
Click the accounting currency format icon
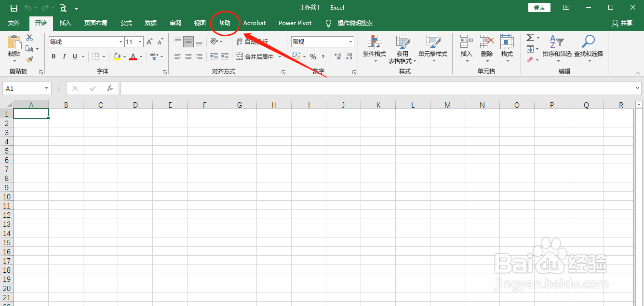coord(296,56)
